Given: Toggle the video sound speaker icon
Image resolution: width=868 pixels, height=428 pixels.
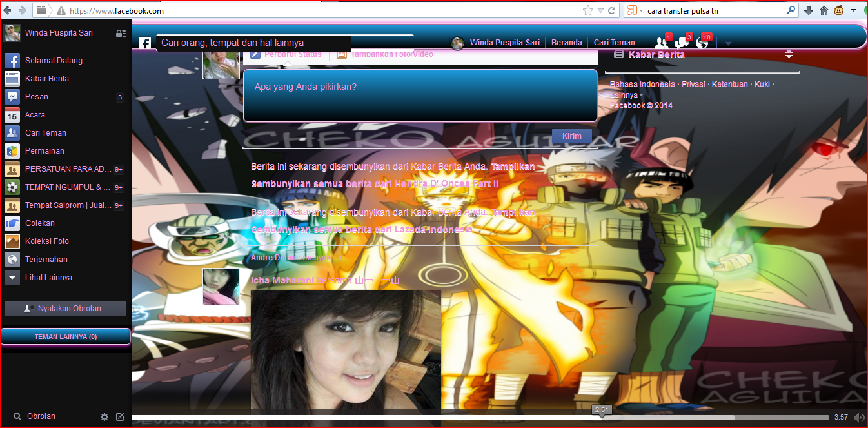Looking at the screenshot, I should click(x=858, y=418).
